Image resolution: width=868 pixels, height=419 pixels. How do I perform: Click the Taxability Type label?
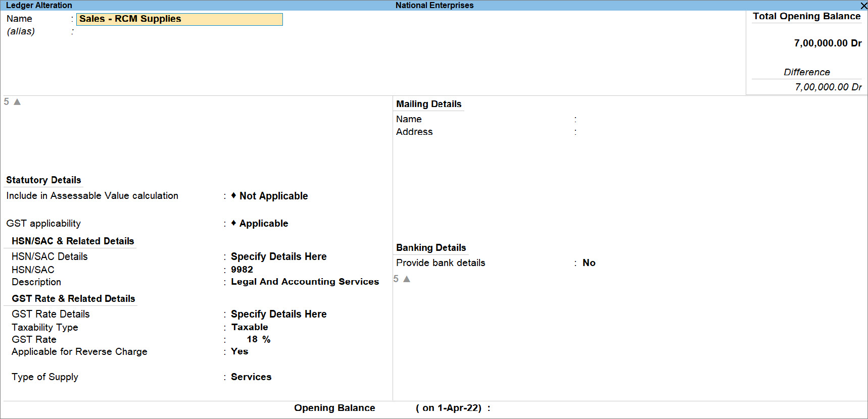[x=45, y=327]
